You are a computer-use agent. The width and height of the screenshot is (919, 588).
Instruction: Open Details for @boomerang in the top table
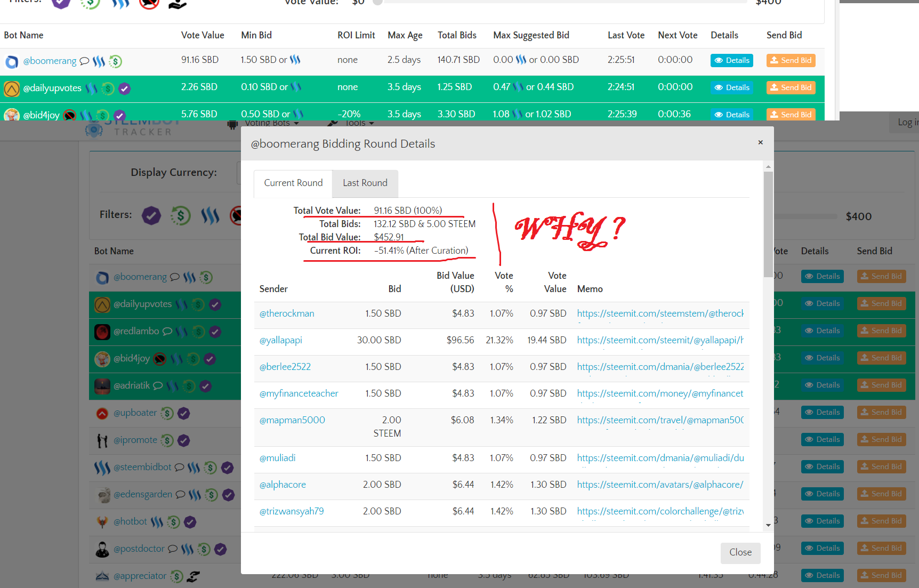[732, 60]
